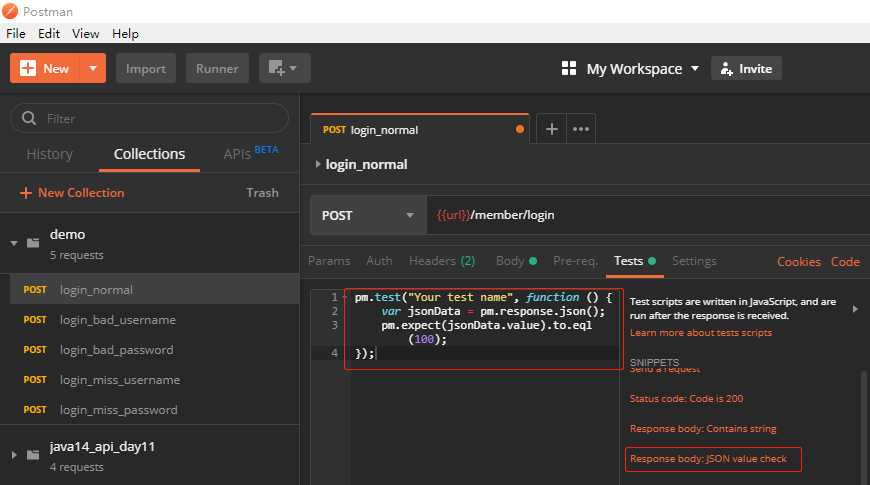Expand the java14_api_day11 collection
Image resolution: width=870 pixels, height=485 pixels.
pyautogui.click(x=14, y=455)
